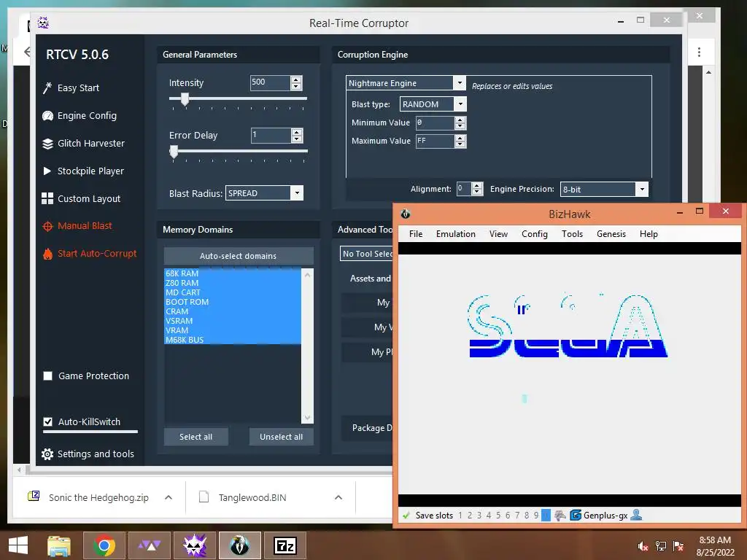This screenshot has width=747, height=560.
Task: Increase Error Delay with the up stepper
Action: [x=297, y=132]
